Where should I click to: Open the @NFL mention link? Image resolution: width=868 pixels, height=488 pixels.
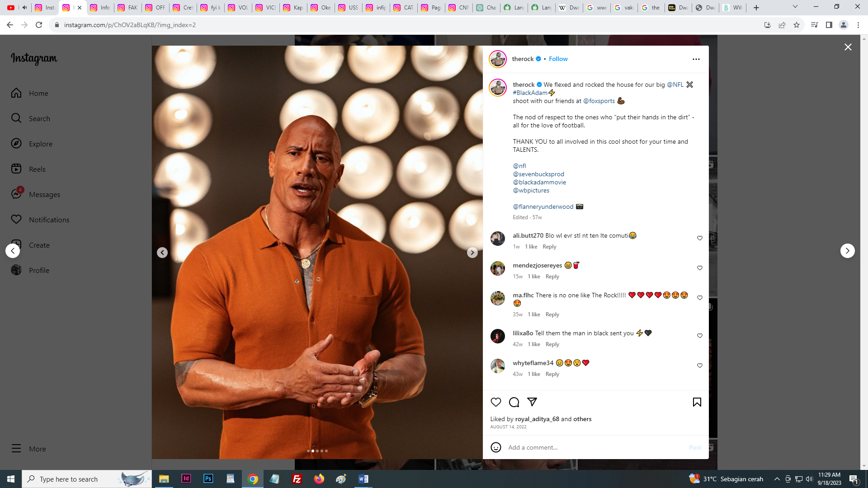tap(675, 84)
